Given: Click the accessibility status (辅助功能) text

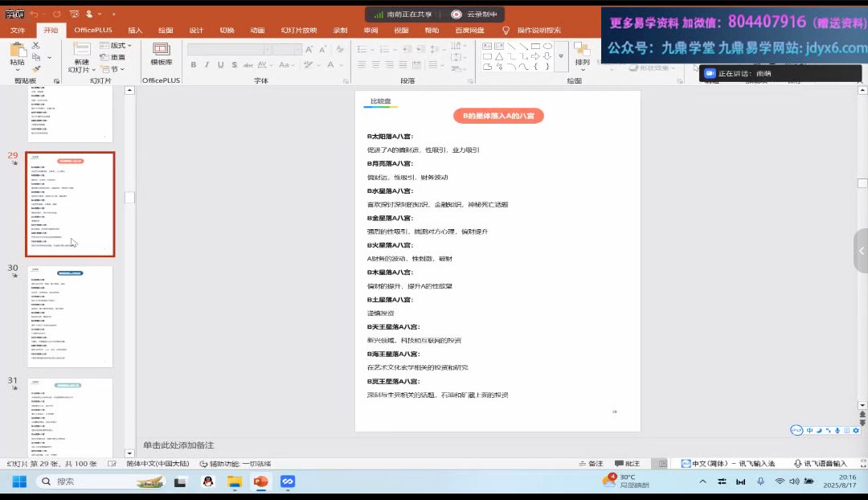Looking at the screenshot, I should [x=235, y=464].
